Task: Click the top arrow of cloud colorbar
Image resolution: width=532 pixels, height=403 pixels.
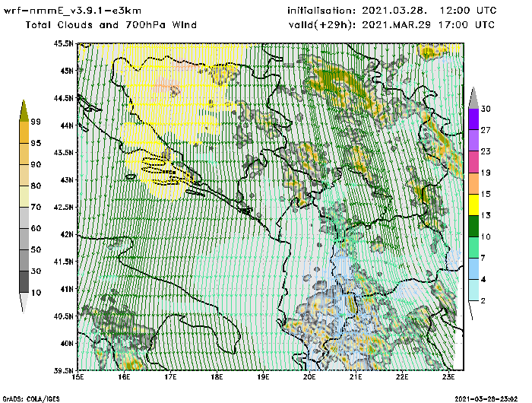Action: 24,109
